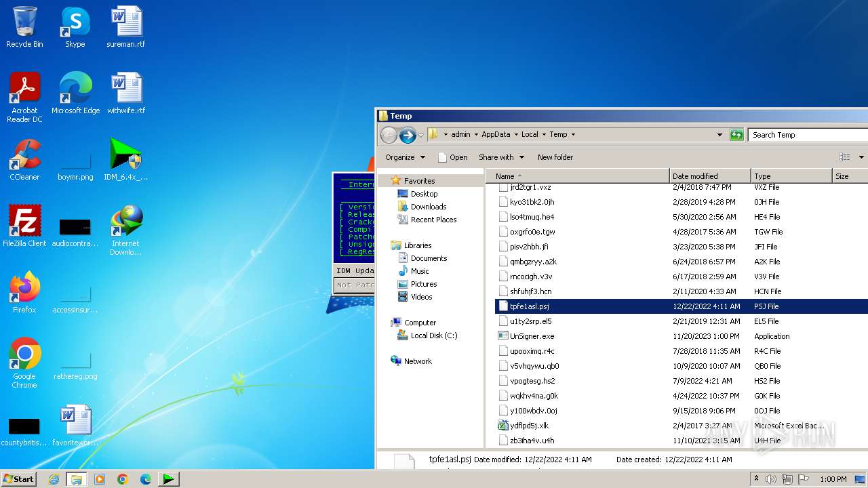Refresh the Temp folder view
The height and width of the screenshot is (488, 868).
[x=736, y=135]
